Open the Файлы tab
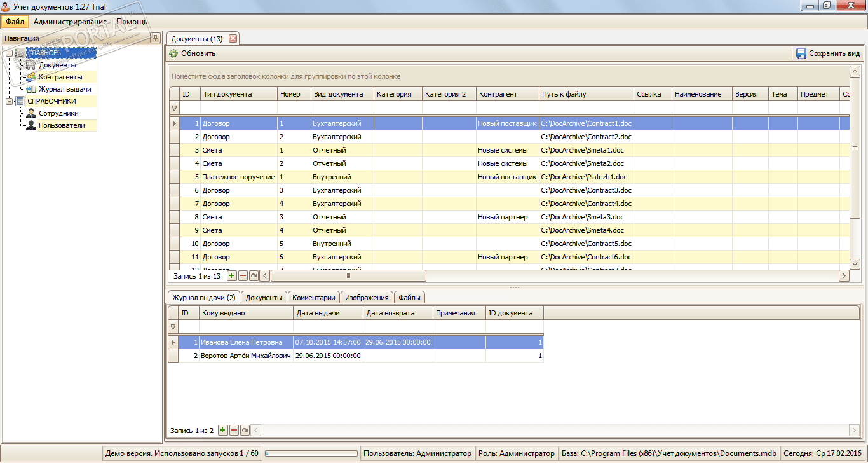 tap(409, 297)
